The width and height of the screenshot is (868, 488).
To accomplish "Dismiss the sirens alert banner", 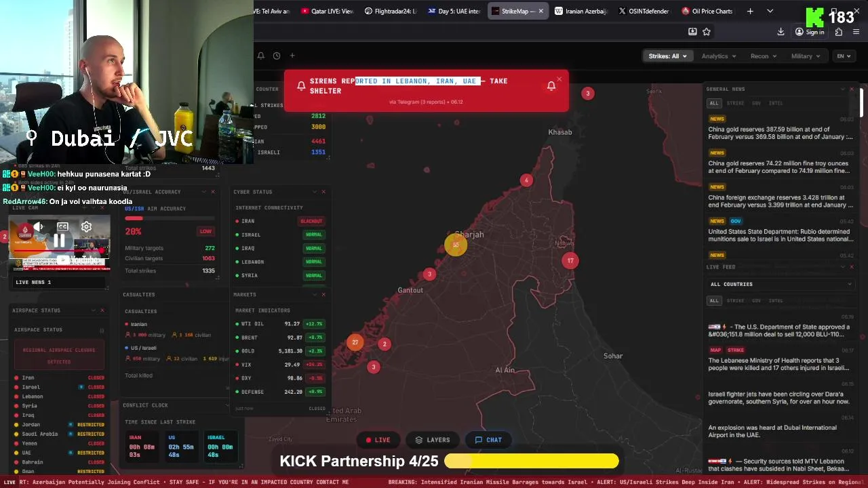I will tap(559, 79).
